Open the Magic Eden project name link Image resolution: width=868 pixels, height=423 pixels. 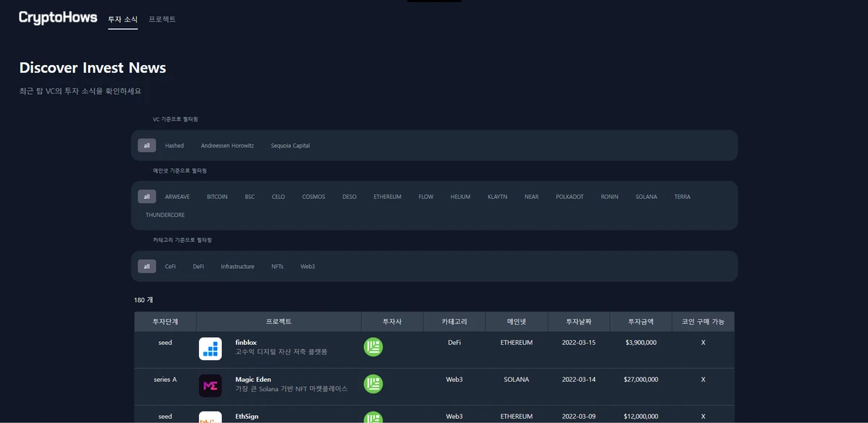tap(253, 379)
